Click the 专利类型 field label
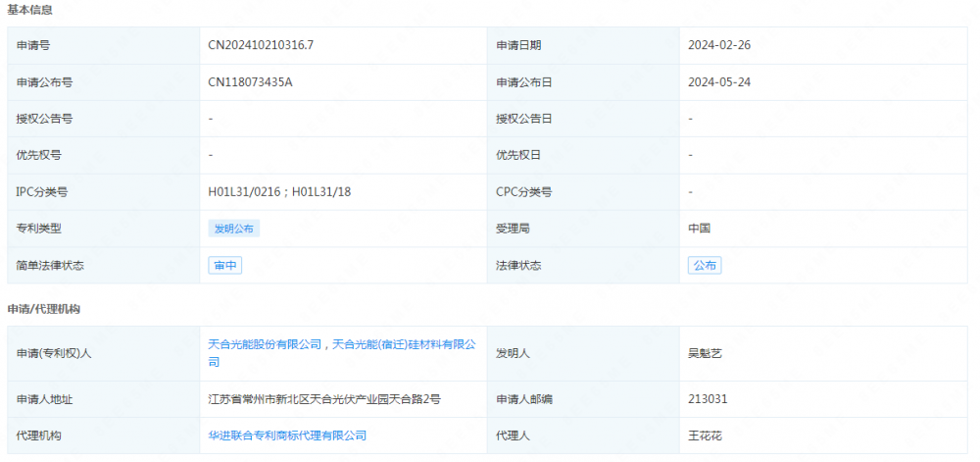 point(39,229)
